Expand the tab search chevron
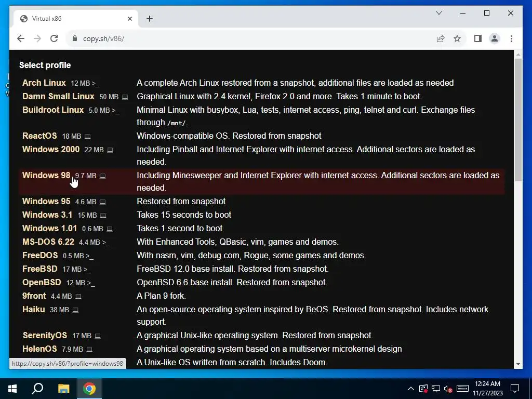 point(439,13)
